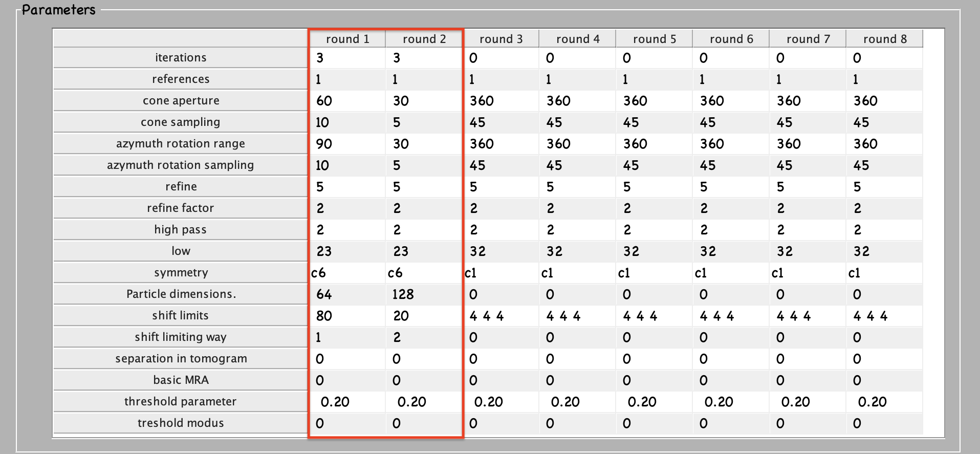Select the round 4 column header

coord(578,39)
